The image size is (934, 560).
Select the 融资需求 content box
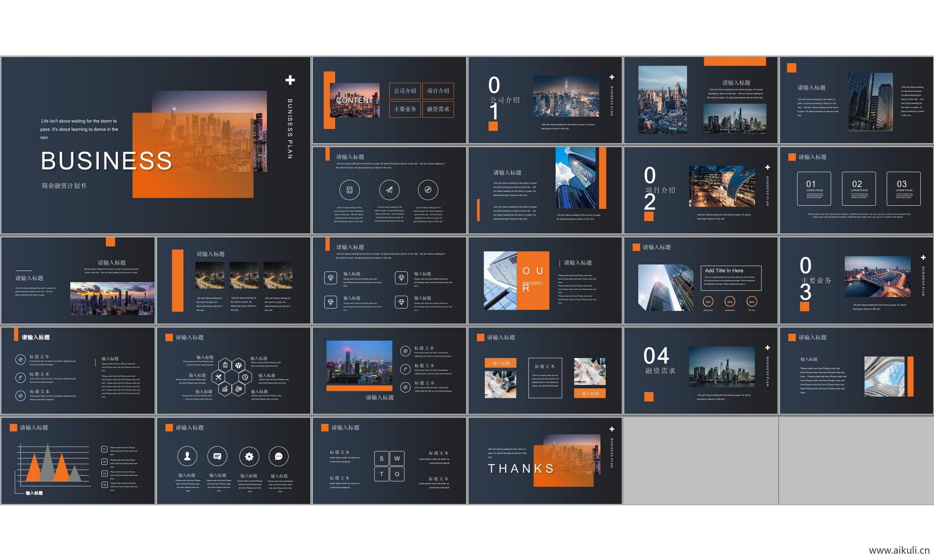tap(438, 109)
